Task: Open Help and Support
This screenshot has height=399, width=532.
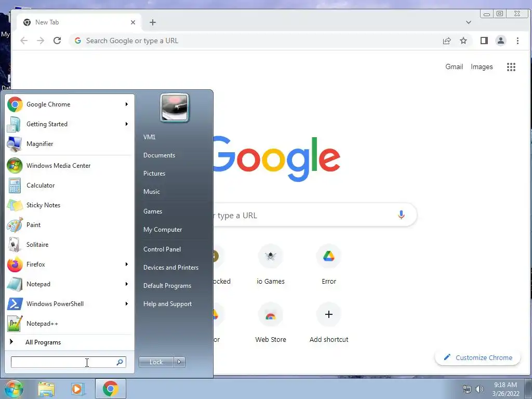Action: (167, 304)
